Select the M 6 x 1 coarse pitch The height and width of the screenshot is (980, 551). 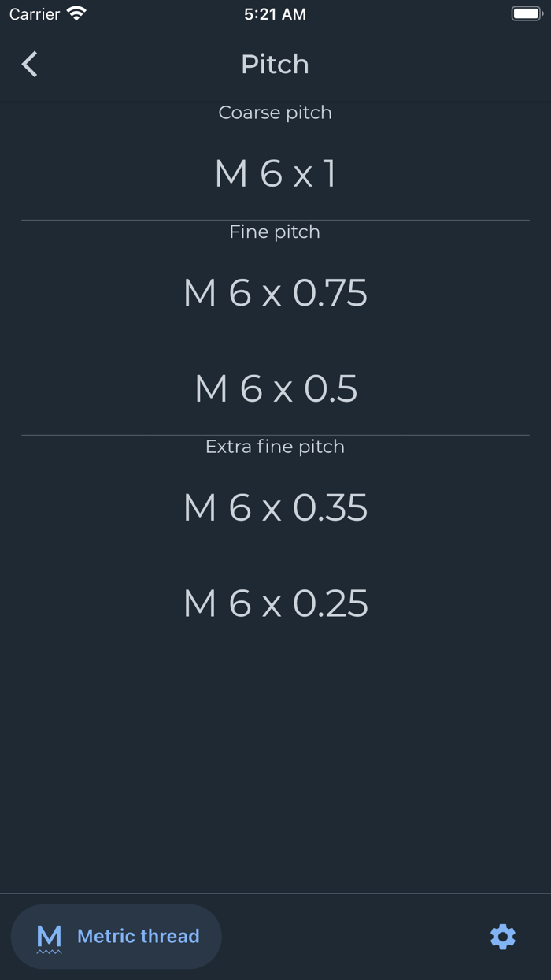point(275,173)
